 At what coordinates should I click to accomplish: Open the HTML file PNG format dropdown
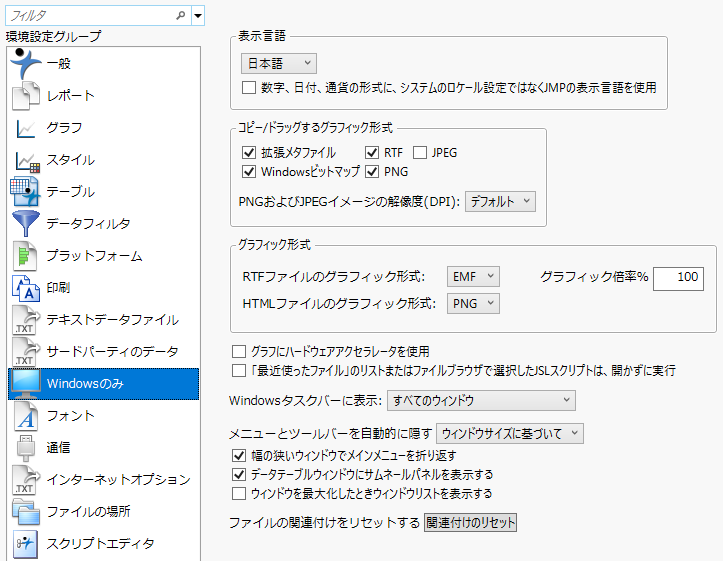tap(473, 303)
